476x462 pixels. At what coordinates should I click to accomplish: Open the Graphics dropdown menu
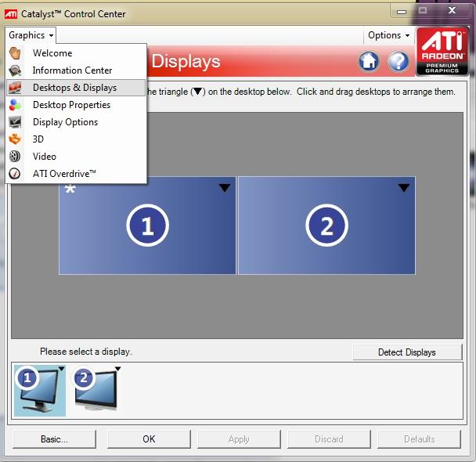31,35
